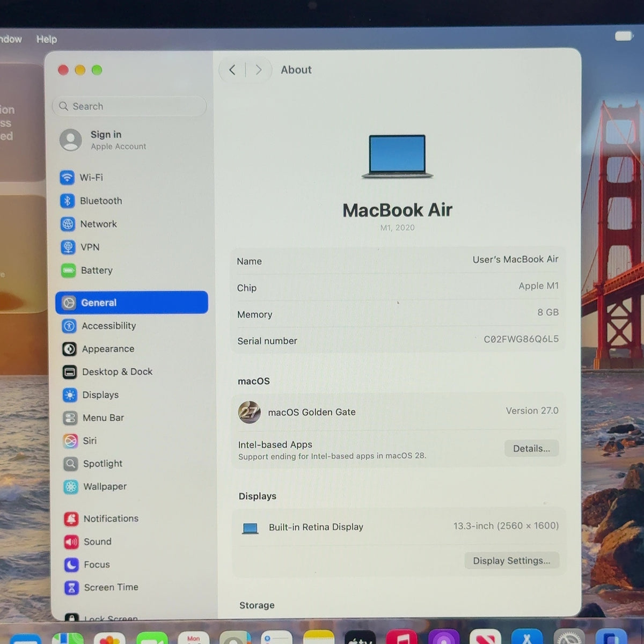
Task: Open Notifications bell icon
Action: coord(71,519)
